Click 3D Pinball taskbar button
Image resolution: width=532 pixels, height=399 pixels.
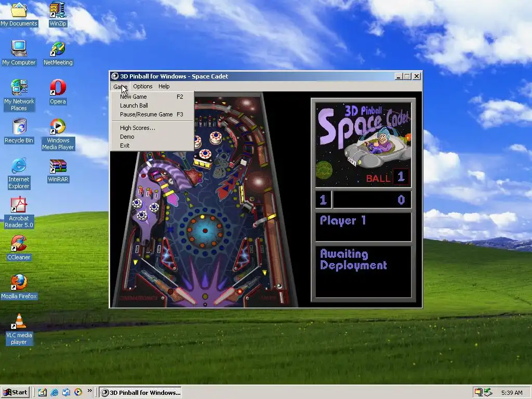141,393
